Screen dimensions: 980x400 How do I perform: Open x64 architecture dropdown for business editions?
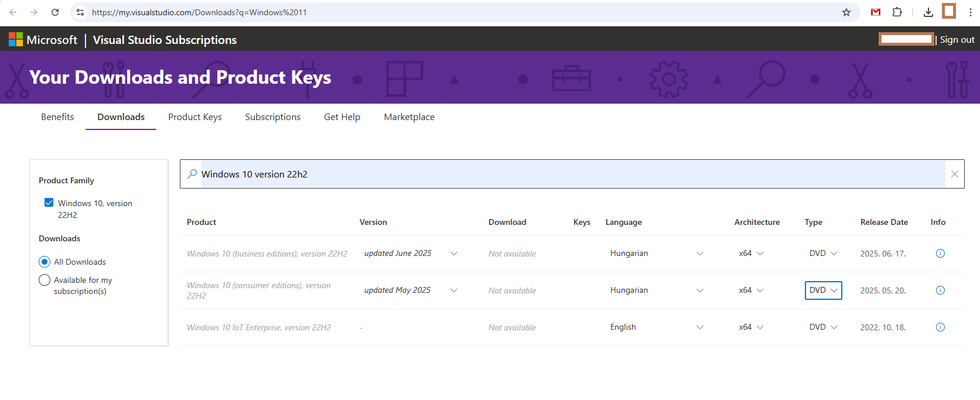(751, 254)
